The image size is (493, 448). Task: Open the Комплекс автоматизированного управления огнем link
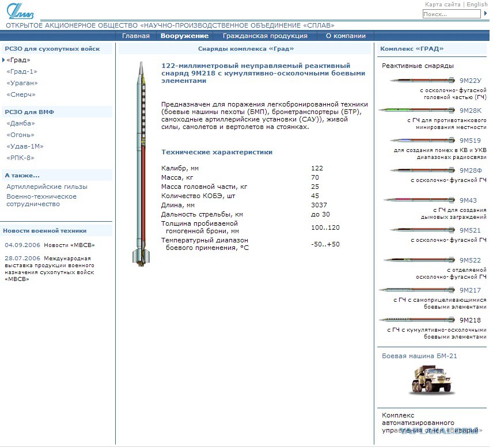click(432, 423)
